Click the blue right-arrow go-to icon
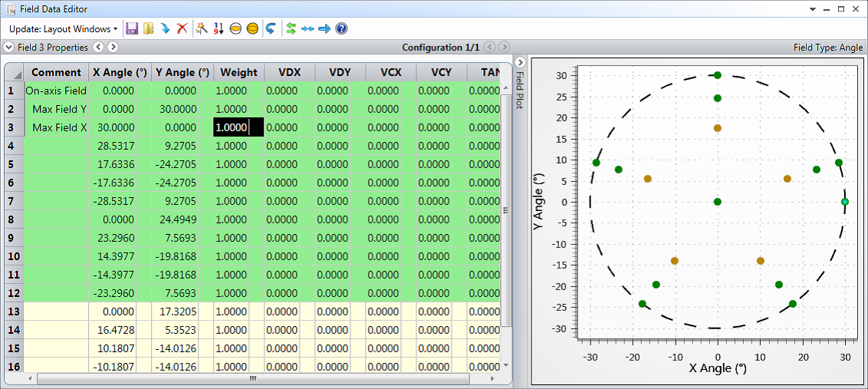This screenshot has height=389, width=868. coord(324,29)
